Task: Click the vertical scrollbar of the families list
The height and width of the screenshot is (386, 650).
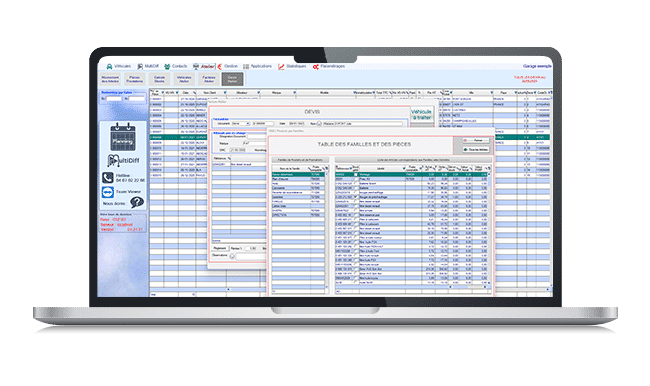Action: point(327,230)
